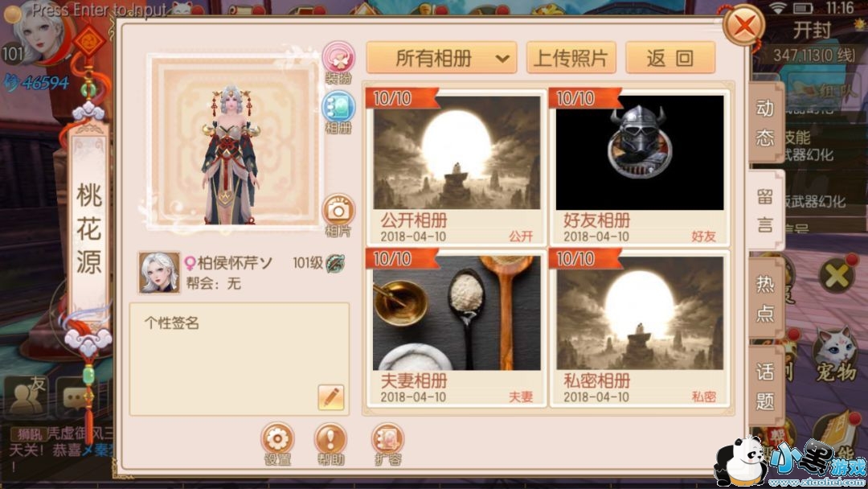Open the 热点 side tab

point(765,298)
